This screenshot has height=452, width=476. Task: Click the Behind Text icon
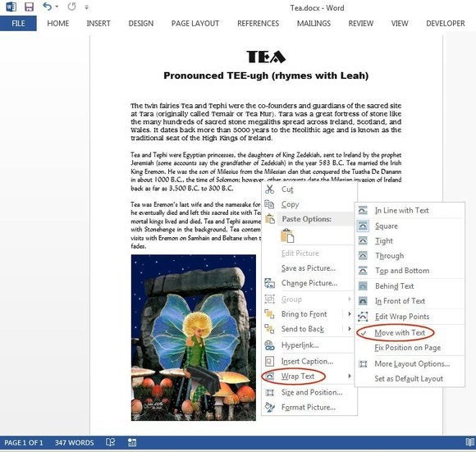click(363, 285)
